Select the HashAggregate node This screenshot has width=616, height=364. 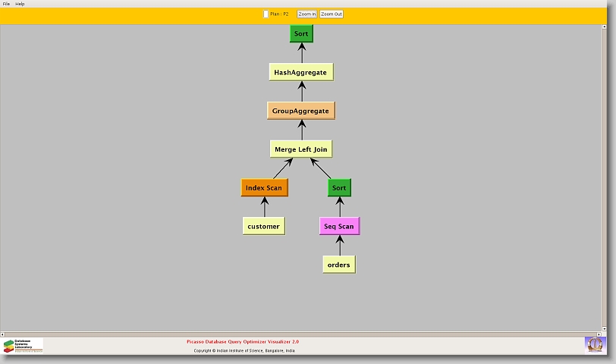tap(300, 72)
